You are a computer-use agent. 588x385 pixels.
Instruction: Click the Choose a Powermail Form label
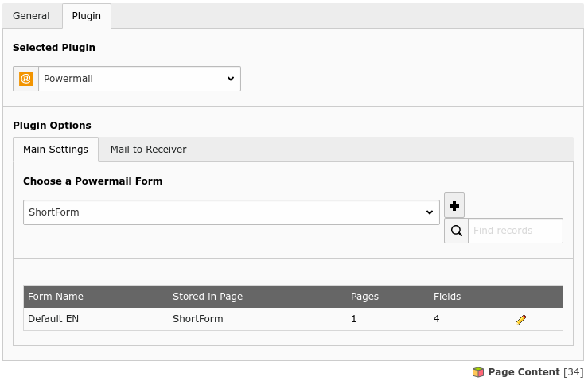pos(92,181)
